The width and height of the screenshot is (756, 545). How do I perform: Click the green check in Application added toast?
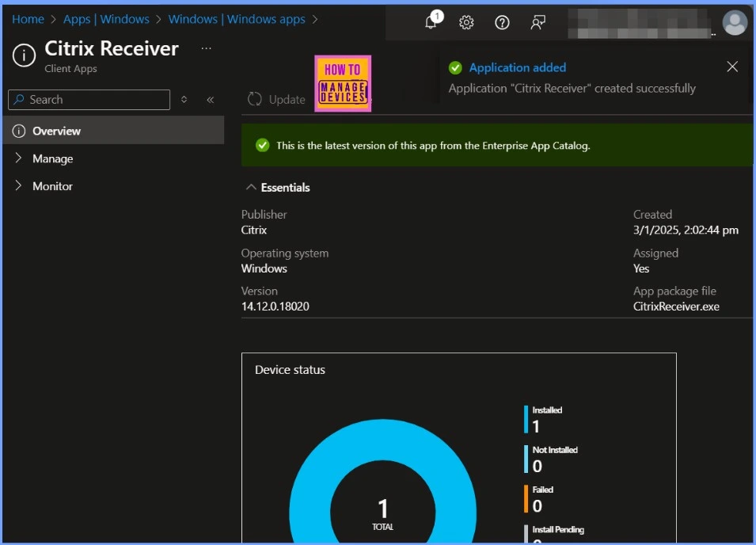455,68
